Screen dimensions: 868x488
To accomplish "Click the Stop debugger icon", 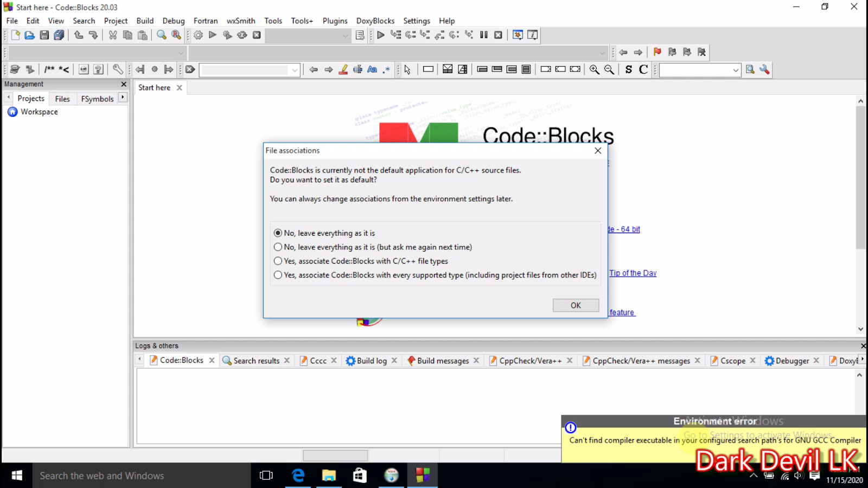I will [x=499, y=35].
